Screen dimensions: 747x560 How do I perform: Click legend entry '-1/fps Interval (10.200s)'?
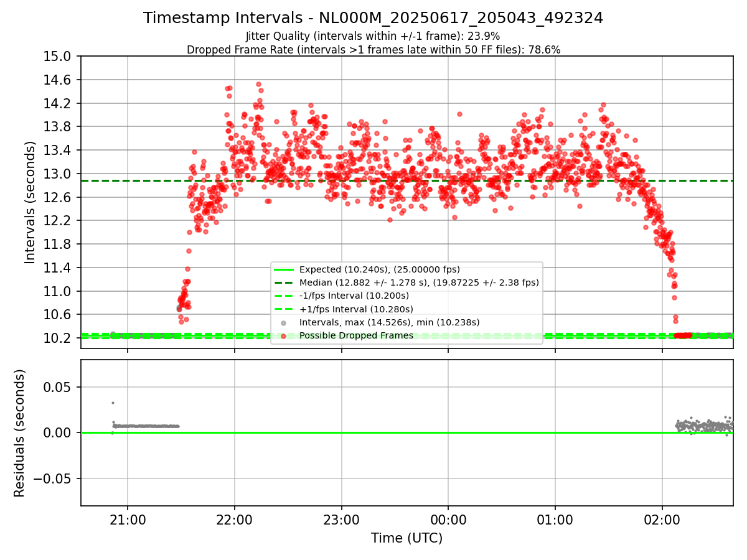(354, 296)
